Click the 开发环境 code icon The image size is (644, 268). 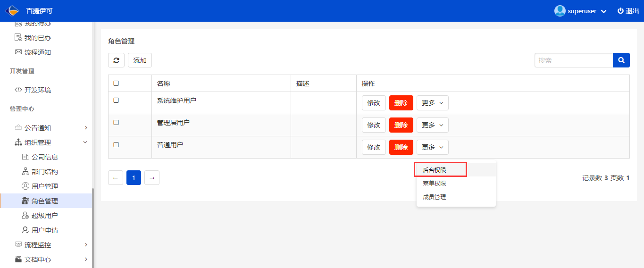coord(18,90)
